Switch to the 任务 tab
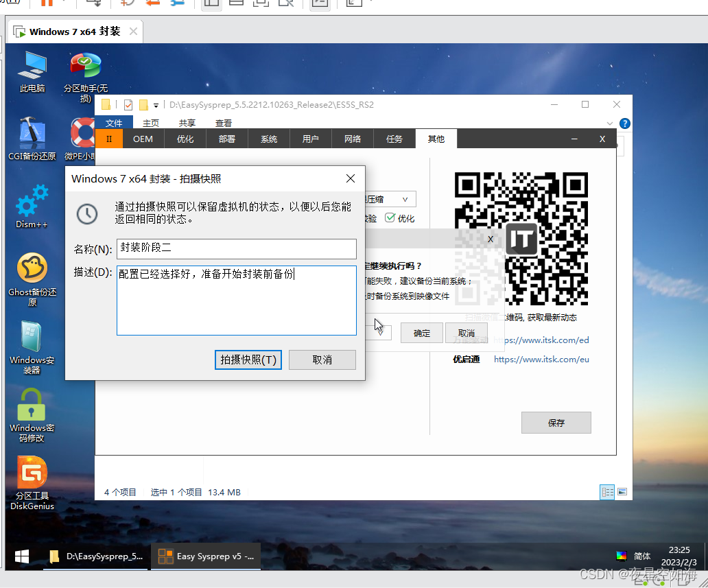This screenshot has width=708, height=588. (x=394, y=139)
